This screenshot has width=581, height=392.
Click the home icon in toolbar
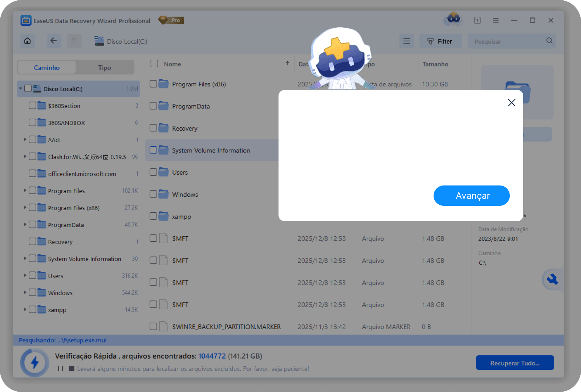coord(28,41)
